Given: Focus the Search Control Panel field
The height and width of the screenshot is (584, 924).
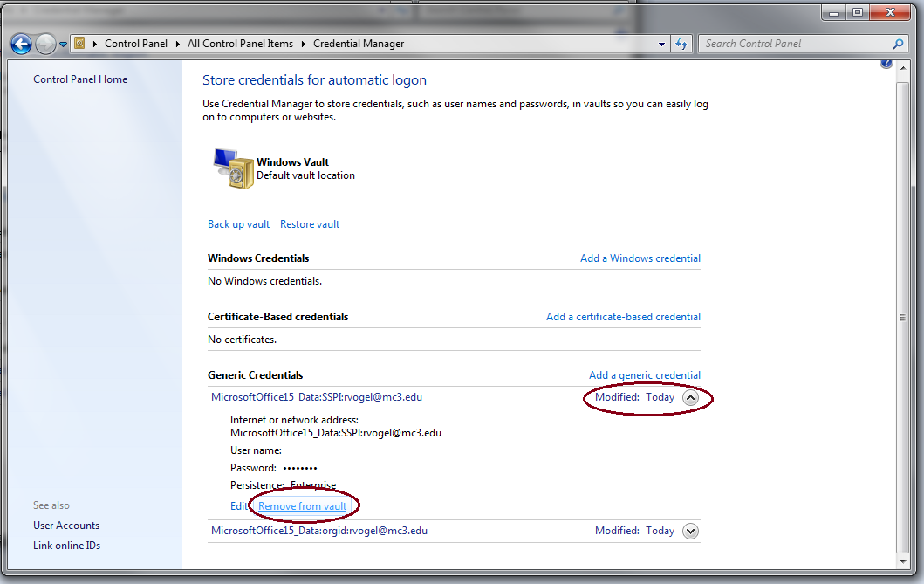Looking at the screenshot, I should (x=796, y=44).
